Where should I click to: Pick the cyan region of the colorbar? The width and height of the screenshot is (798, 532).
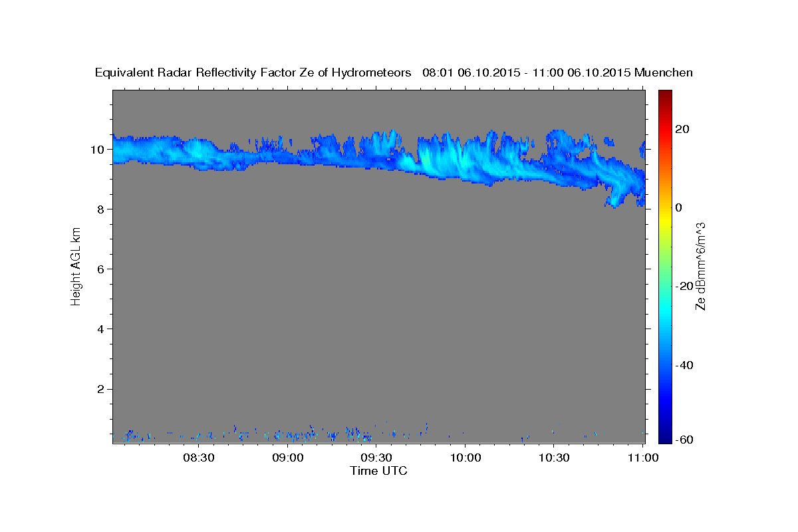664,309
